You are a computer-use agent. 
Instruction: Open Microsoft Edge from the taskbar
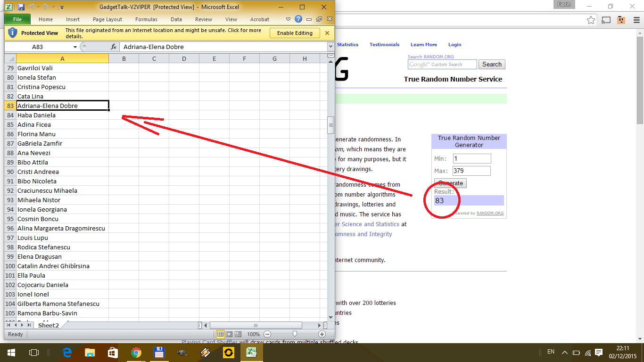[x=67, y=352]
